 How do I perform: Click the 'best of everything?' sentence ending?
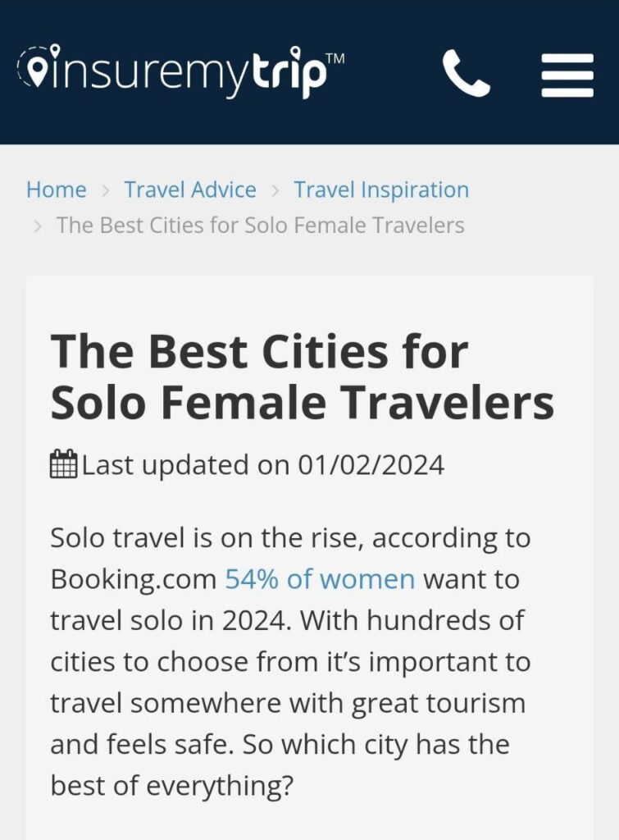pos(172,786)
